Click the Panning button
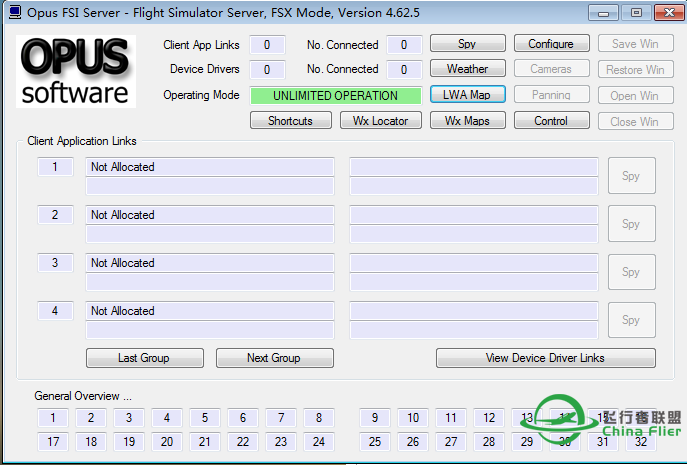 coord(552,95)
